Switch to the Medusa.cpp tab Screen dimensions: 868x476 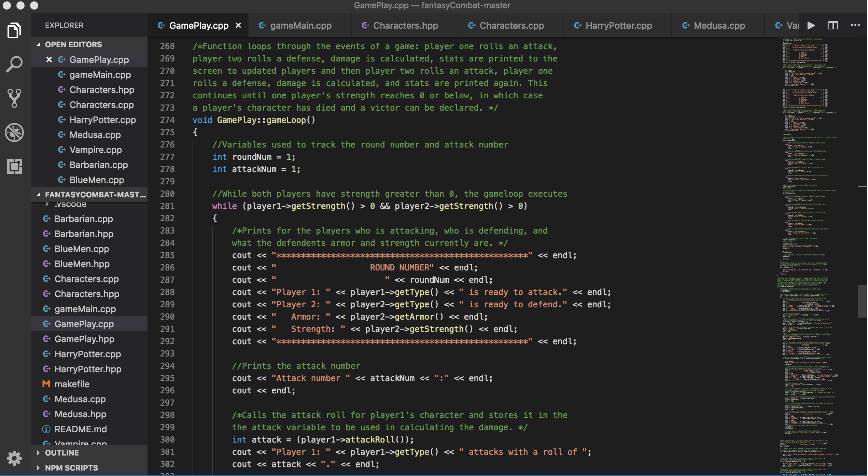(x=719, y=26)
